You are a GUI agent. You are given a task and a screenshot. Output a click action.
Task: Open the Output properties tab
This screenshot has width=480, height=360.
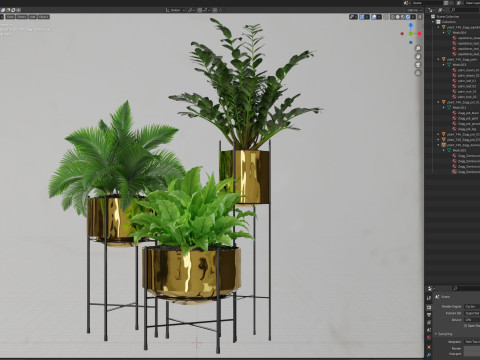(429, 315)
